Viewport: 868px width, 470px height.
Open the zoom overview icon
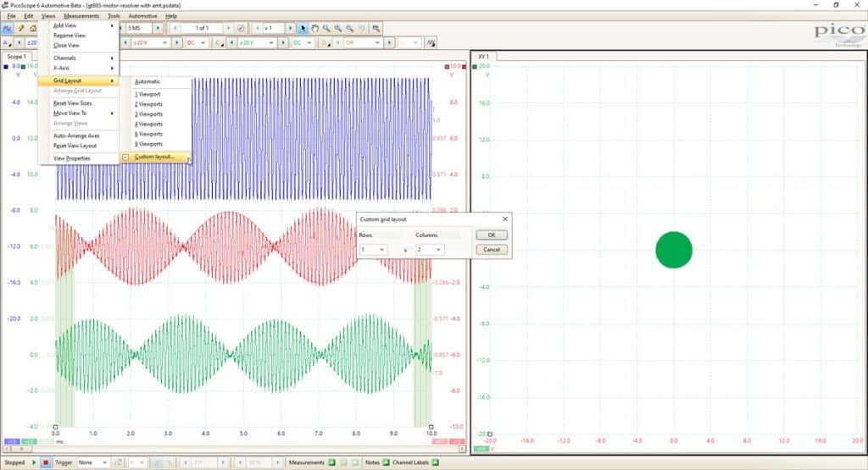tap(376, 28)
